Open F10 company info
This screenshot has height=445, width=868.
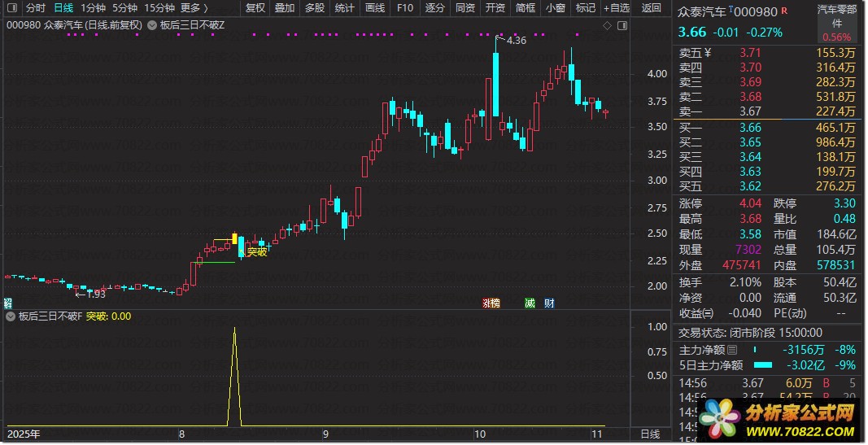click(404, 8)
